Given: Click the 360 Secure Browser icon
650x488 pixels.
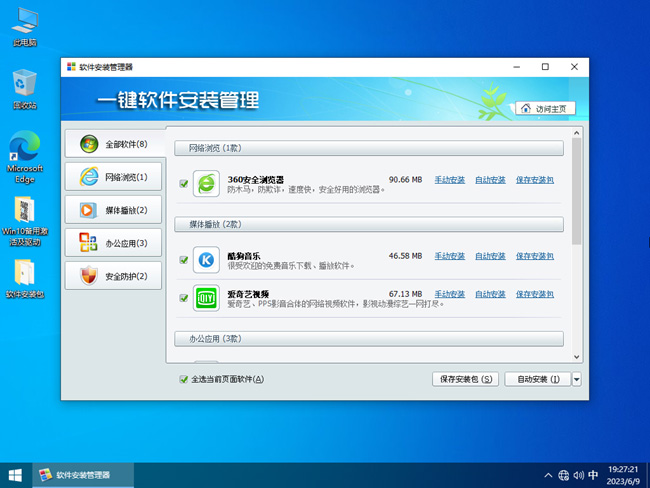Looking at the screenshot, I should 206,183.
